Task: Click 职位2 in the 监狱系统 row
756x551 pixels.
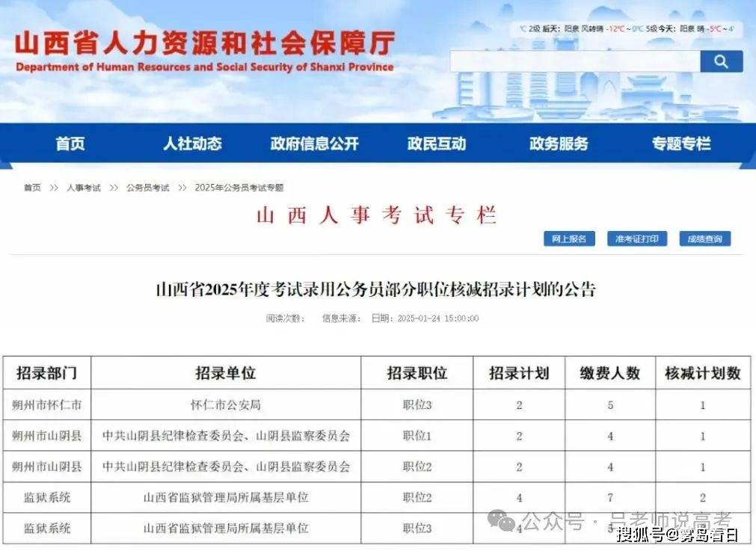Action: coord(417,497)
